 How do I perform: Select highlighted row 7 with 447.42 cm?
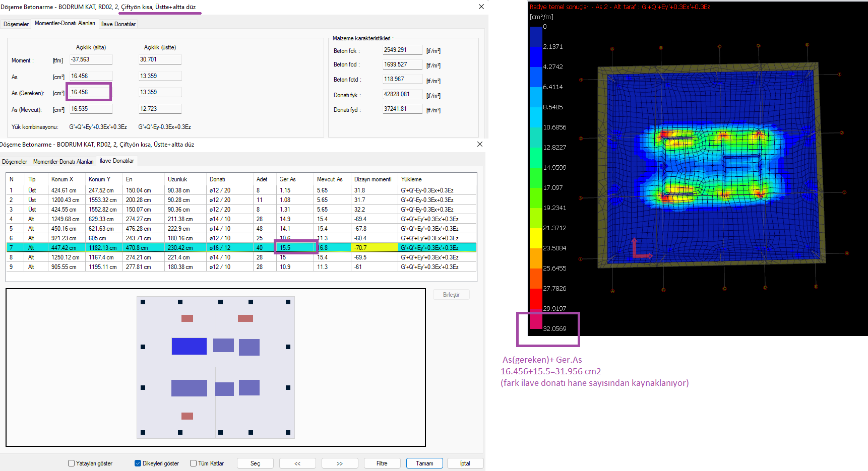point(241,248)
